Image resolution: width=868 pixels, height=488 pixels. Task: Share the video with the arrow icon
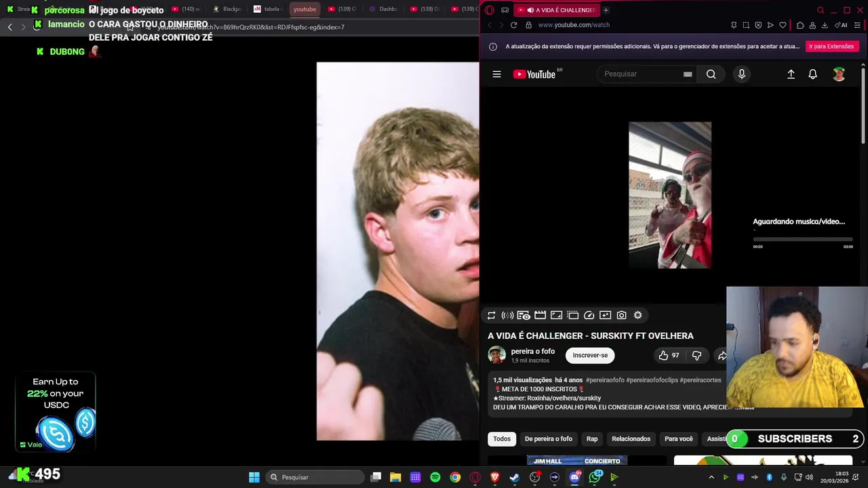(x=722, y=356)
